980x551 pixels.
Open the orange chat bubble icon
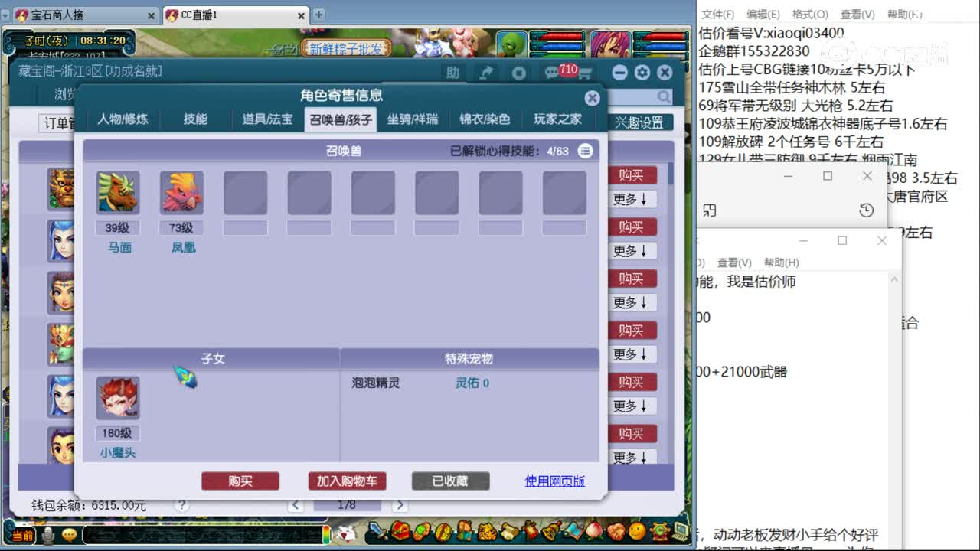point(70,535)
